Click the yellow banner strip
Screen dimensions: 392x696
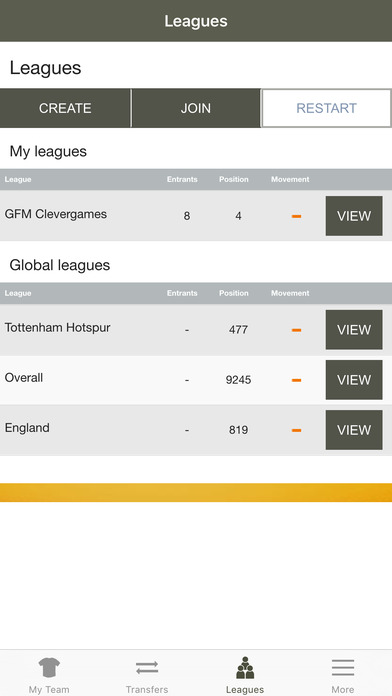click(196, 493)
